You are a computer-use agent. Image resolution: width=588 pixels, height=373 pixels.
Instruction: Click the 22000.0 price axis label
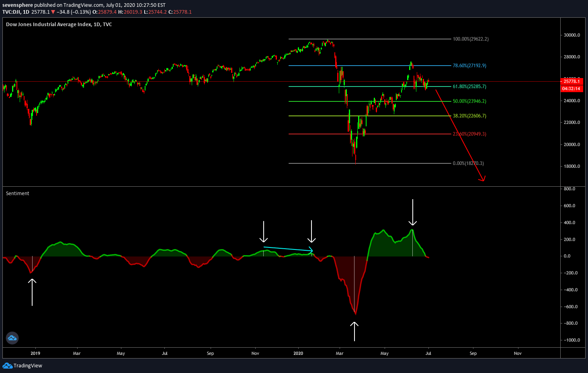pyautogui.click(x=572, y=123)
